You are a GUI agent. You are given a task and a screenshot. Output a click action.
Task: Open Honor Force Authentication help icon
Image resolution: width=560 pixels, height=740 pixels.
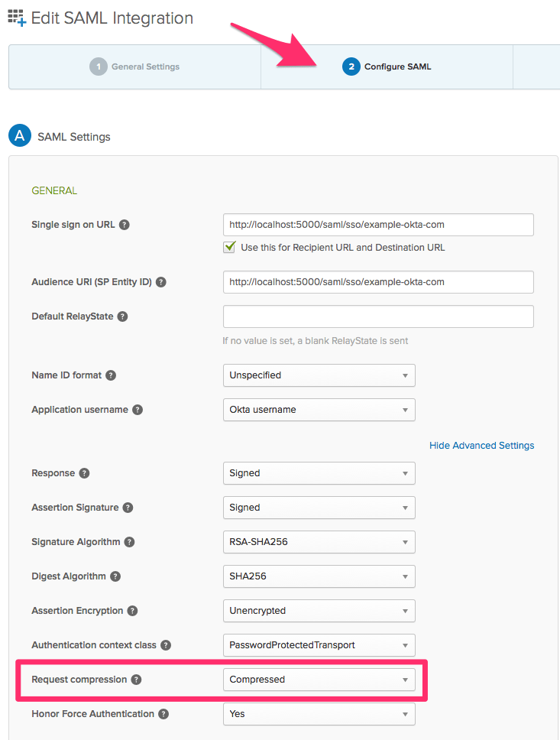pyautogui.click(x=163, y=714)
